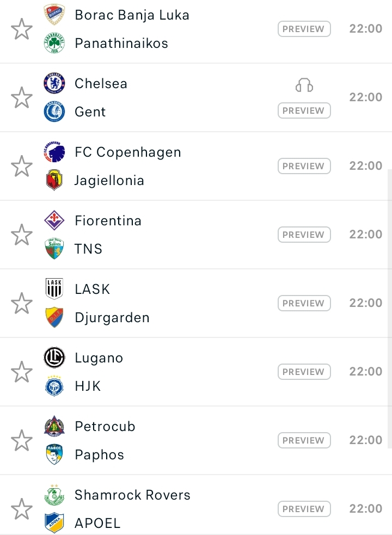This screenshot has width=392, height=535.
Task: Favorite the Chelsea vs Gent match star
Action: pos(22,97)
